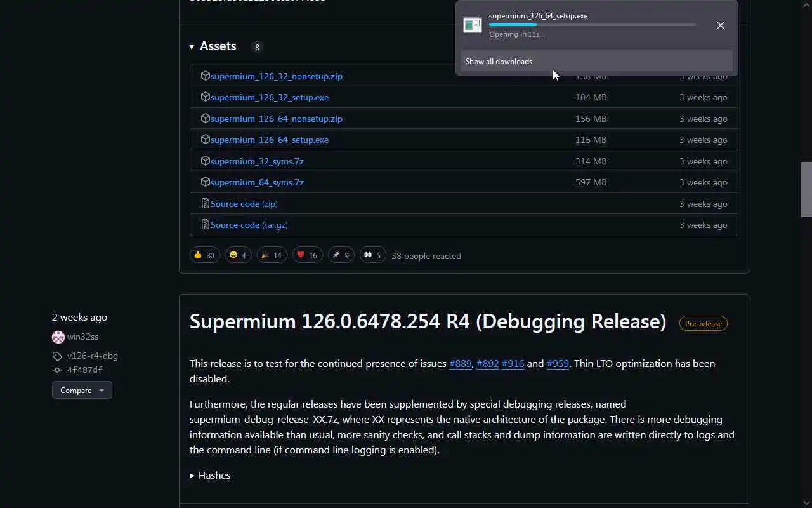Download Source code (zip)

[244, 204]
